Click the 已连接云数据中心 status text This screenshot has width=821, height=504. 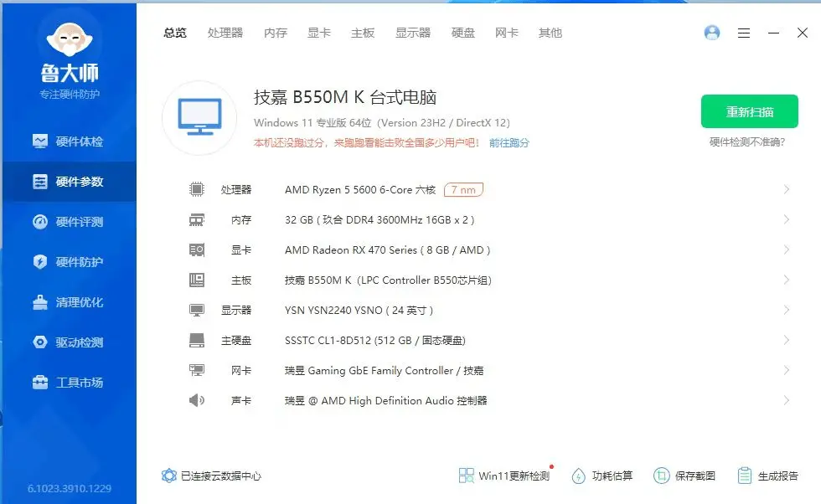click(x=221, y=476)
